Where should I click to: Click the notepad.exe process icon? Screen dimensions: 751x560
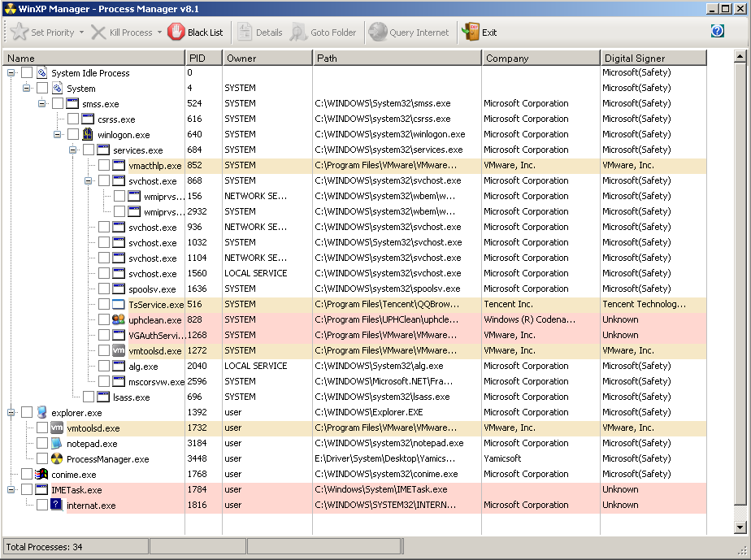(x=57, y=444)
